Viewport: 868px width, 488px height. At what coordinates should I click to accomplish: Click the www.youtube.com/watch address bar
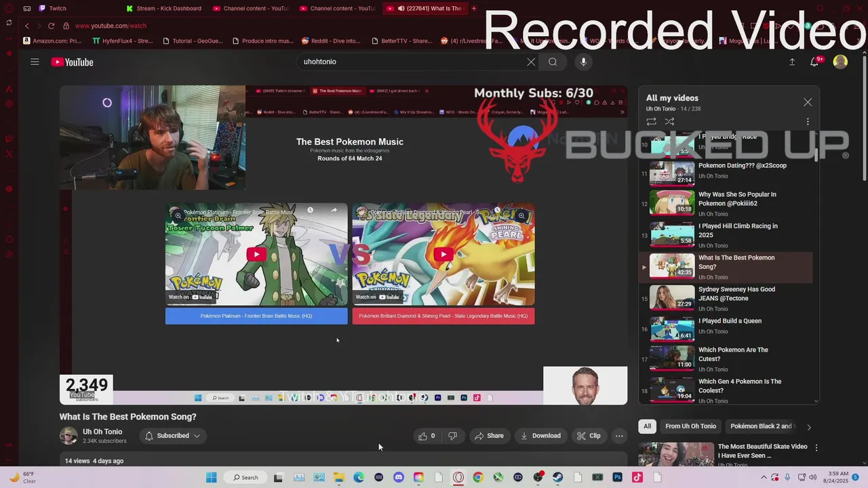coord(111,26)
